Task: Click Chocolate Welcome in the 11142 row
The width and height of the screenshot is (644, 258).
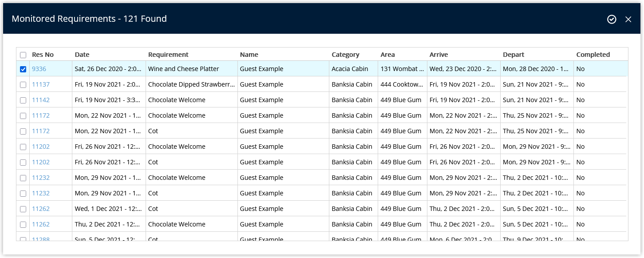Action: point(177,100)
